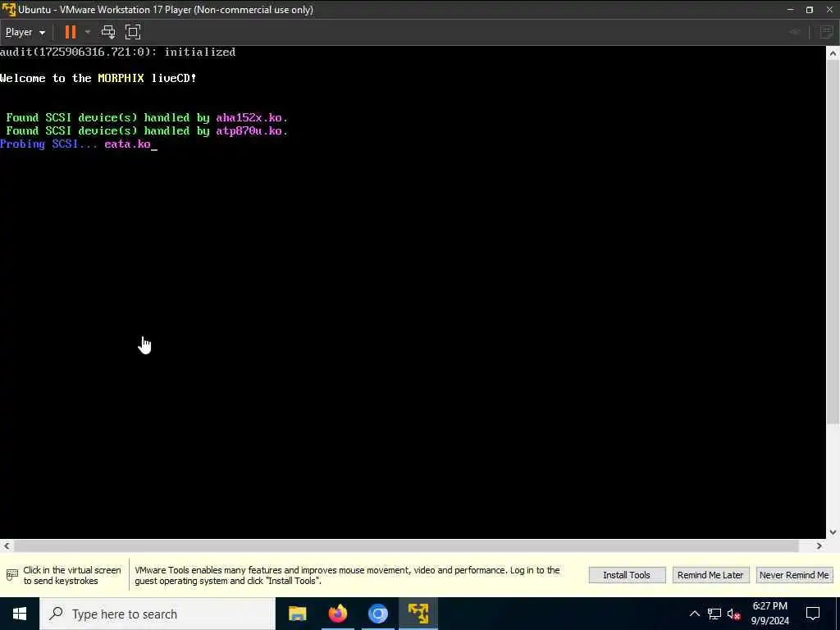Screen dimensions: 840x630
Task: Enter full screen mode
Action: pos(133,32)
